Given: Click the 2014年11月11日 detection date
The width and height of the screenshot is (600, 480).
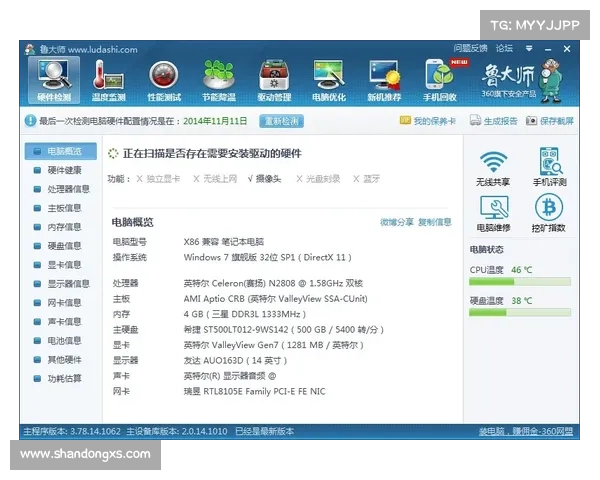Looking at the screenshot, I should click(x=215, y=121).
